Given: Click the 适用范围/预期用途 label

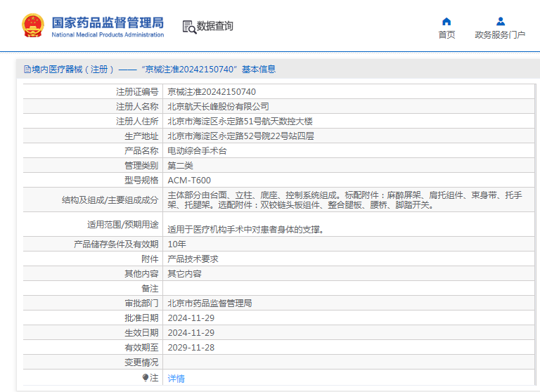Looking at the screenshot, I should click(123, 225).
